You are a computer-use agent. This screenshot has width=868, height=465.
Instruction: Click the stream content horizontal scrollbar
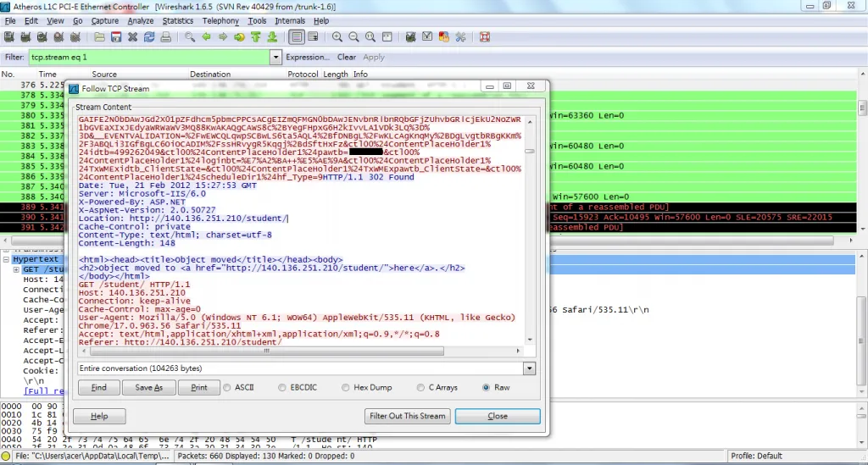pyautogui.click(x=266, y=351)
